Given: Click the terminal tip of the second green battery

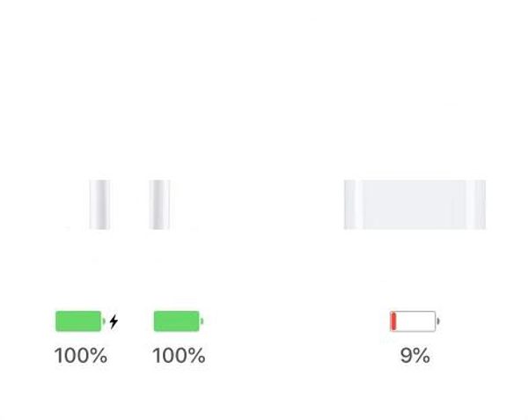Looking at the screenshot, I should click(x=202, y=321).
